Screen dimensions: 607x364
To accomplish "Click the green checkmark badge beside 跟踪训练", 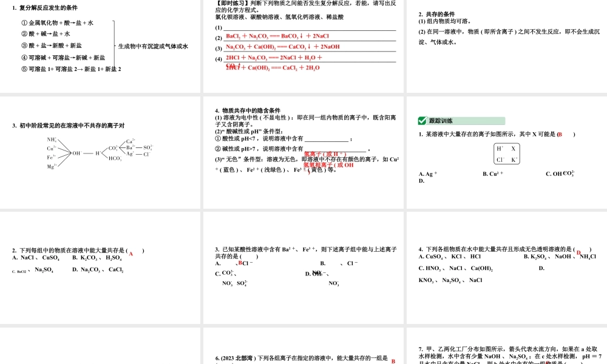I will (423, 121).
